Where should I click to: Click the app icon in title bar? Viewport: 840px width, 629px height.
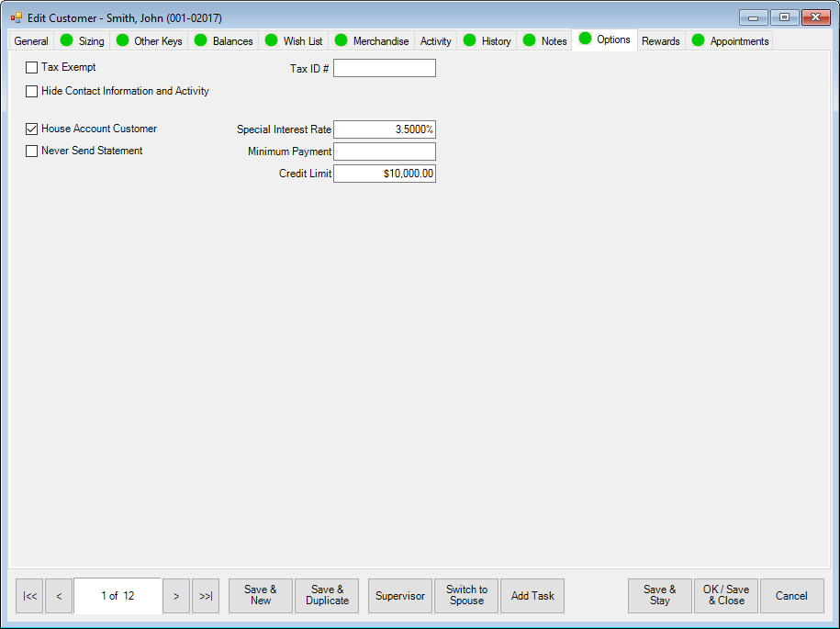[16, 17]
